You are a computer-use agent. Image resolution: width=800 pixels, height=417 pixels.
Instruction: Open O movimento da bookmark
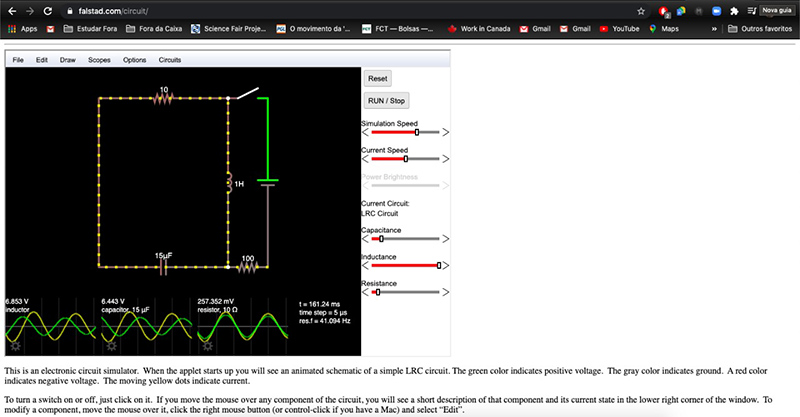(x=313, y=29)
